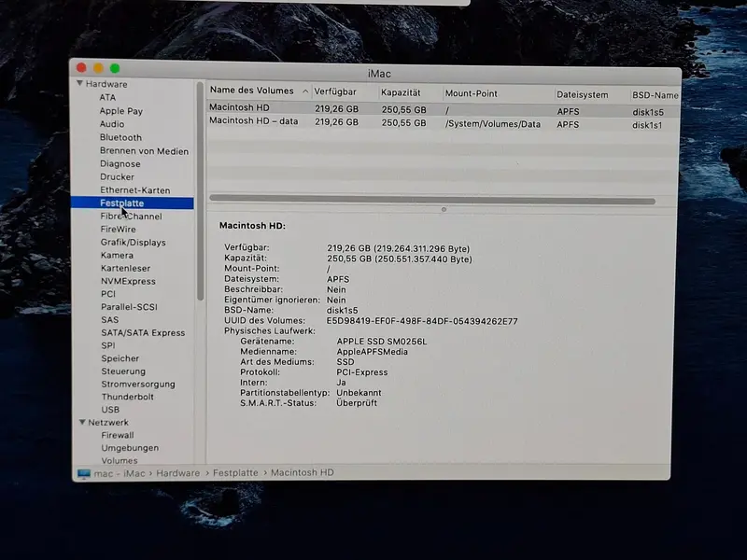Select Bluetooth in the sidebar
This screenshot has height=560, width=747.
[120, 137]
